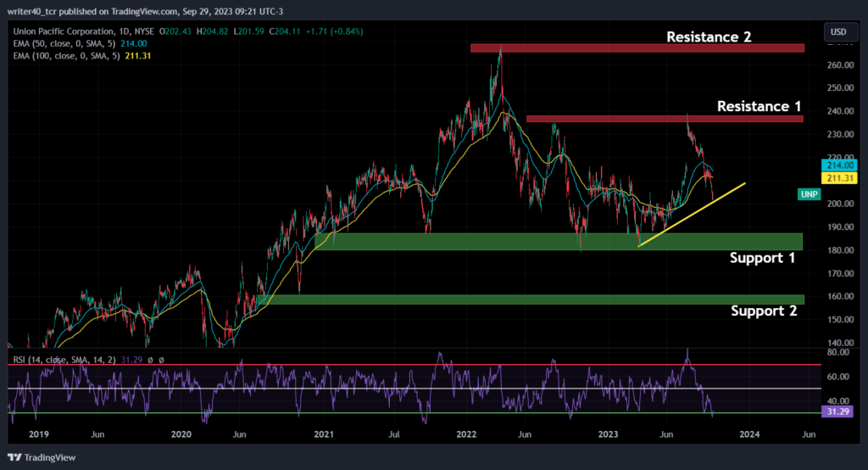This screenshot has width=868, height=470.
Task: Click the 80.00 RSI axis label
Action: pos(837,353)
